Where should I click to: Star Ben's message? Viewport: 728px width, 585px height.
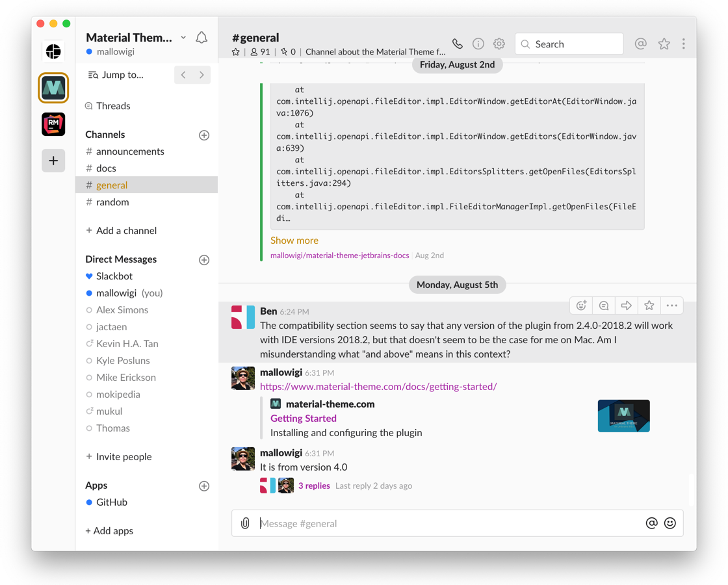649,305
